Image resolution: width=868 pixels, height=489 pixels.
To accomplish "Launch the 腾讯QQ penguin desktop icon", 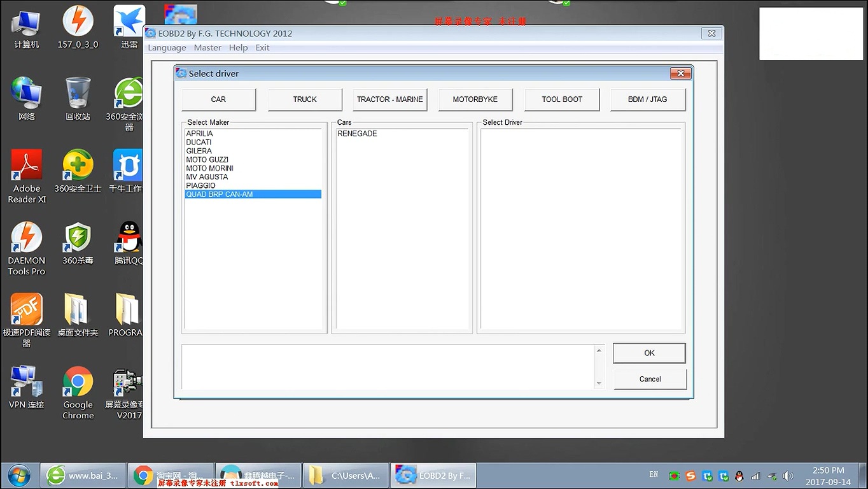I will pyautogui.click(x=129, y=243).
